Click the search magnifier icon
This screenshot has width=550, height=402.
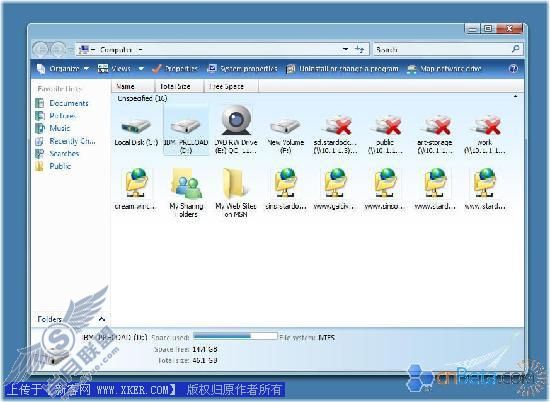[516, 49]
